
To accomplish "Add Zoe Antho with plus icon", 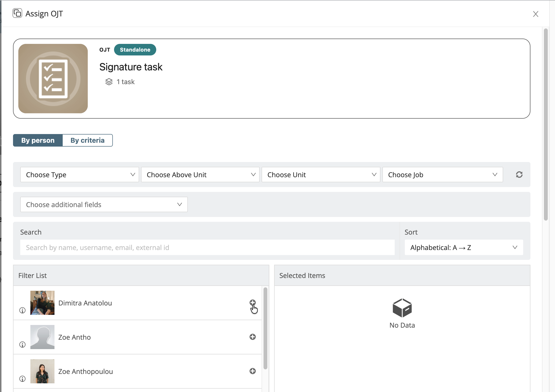I will (252, 337).
